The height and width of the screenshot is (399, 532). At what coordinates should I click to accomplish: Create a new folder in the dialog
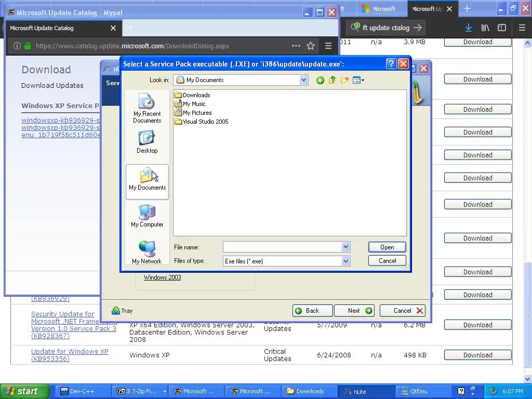coord(344,81)
